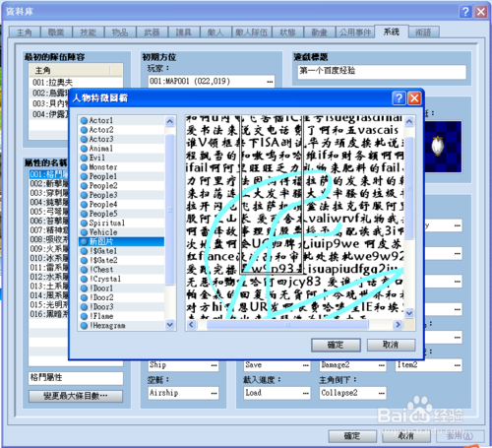Click the graphic preview image
This screenshot has height=448, width=492.
coord(295,218)
